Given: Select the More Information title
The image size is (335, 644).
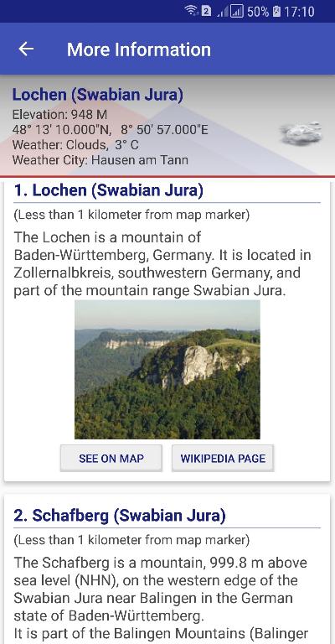Looking at the screenshot, I should (139, 49).
